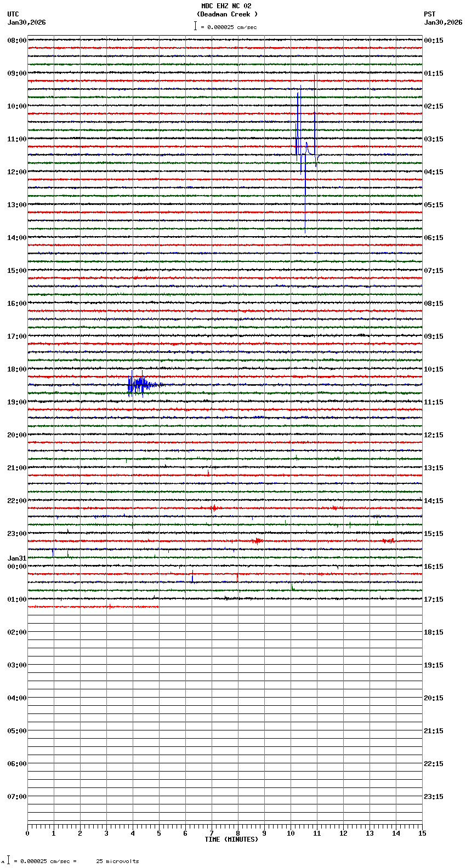Image resolution: width=466 pixels, height=868 pixels.
Task: Click the 21:00 UTC row label
Action: [x=17, y=468]
